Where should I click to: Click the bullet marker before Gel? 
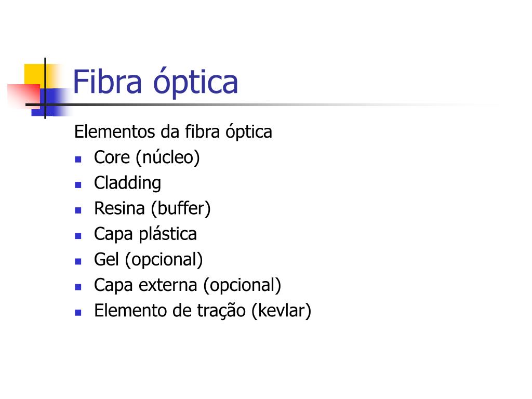point(78,262)
